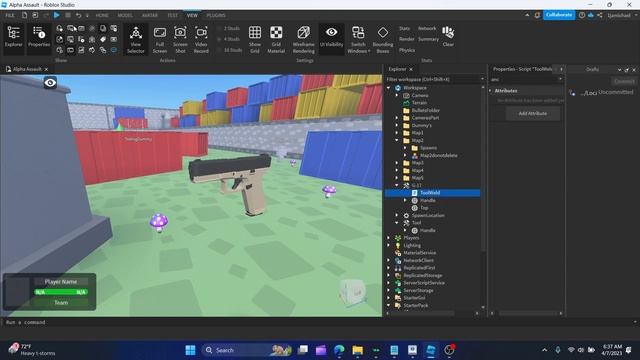Open the Switch Windows dropdown
Viewport: 640px width, 360px height.
pyautogui.click(x=358, y=39)
